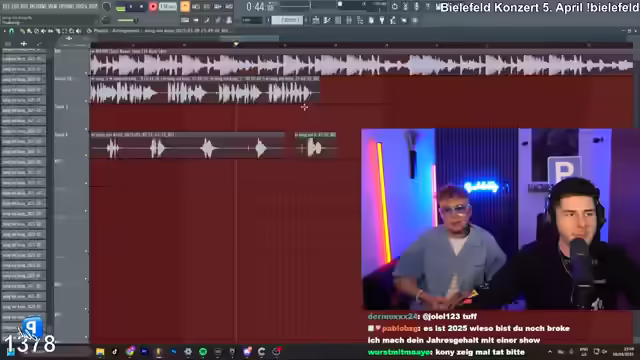Adjust the master pitch knob below volume

pos(106,20)
